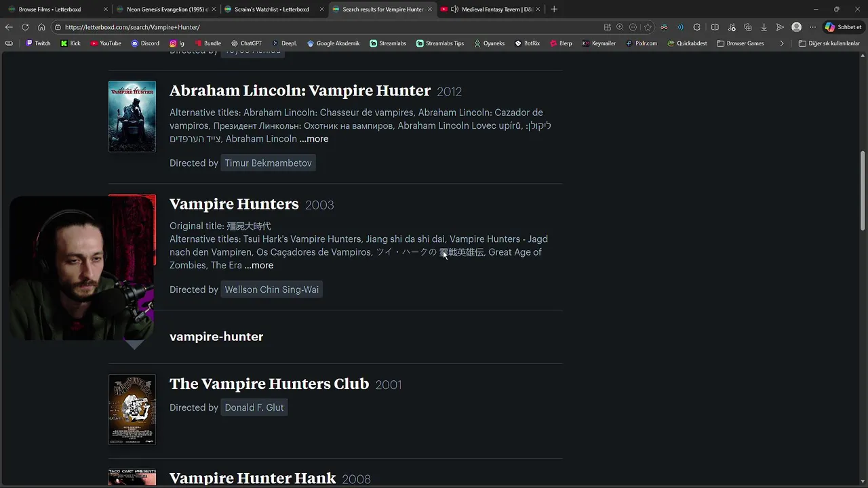Open Diğer sık kullanılanlar folder
Screen dimensions: 868x488
[x=829, y=43]
